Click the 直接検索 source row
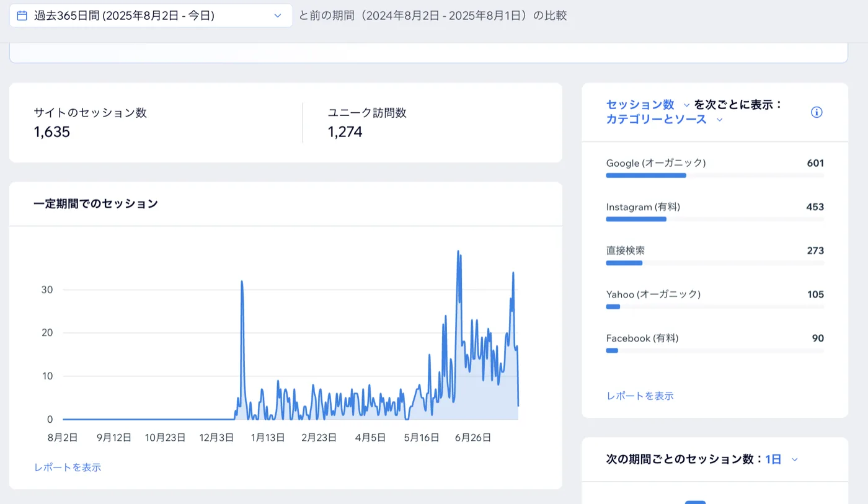The height and width of the screenshot is (504, 868). [x=715, y=255]
